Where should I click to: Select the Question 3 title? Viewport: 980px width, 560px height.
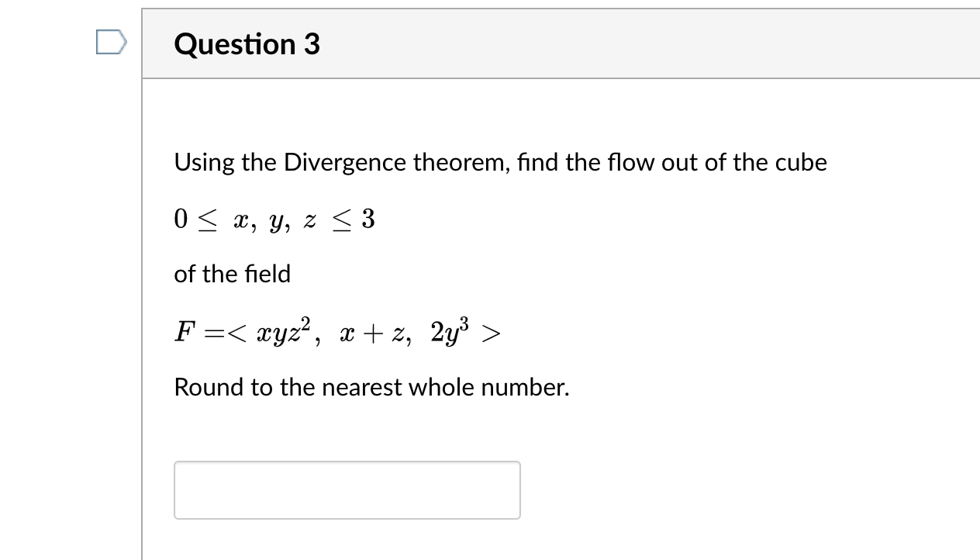tap(247, 44)
